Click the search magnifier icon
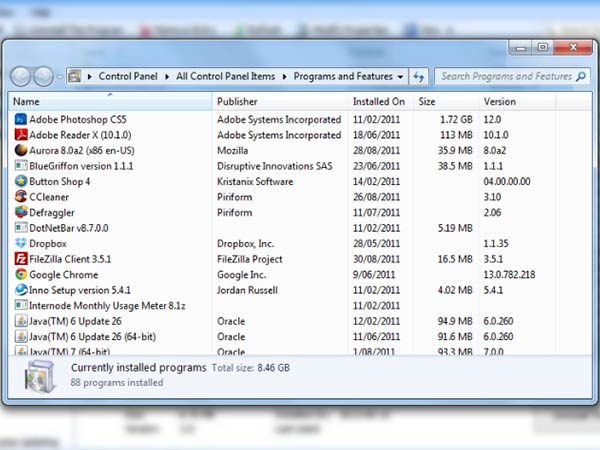Screen dimensions: 600x450 tap(581, 77)
